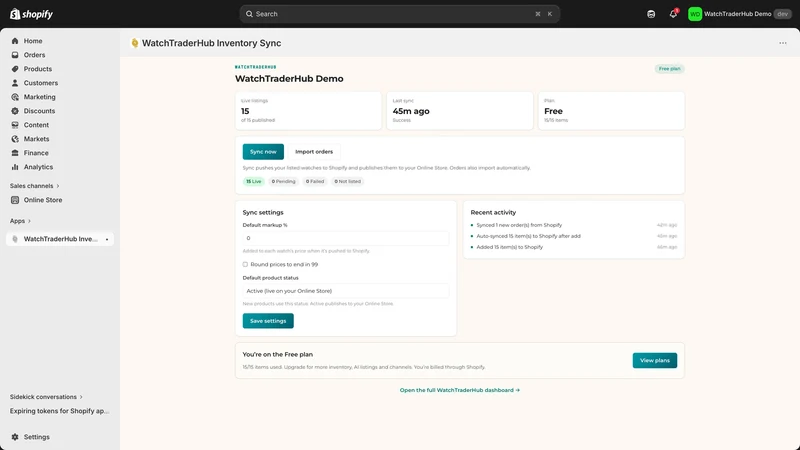Go to Marketing in the sidebar

[39, 97]
